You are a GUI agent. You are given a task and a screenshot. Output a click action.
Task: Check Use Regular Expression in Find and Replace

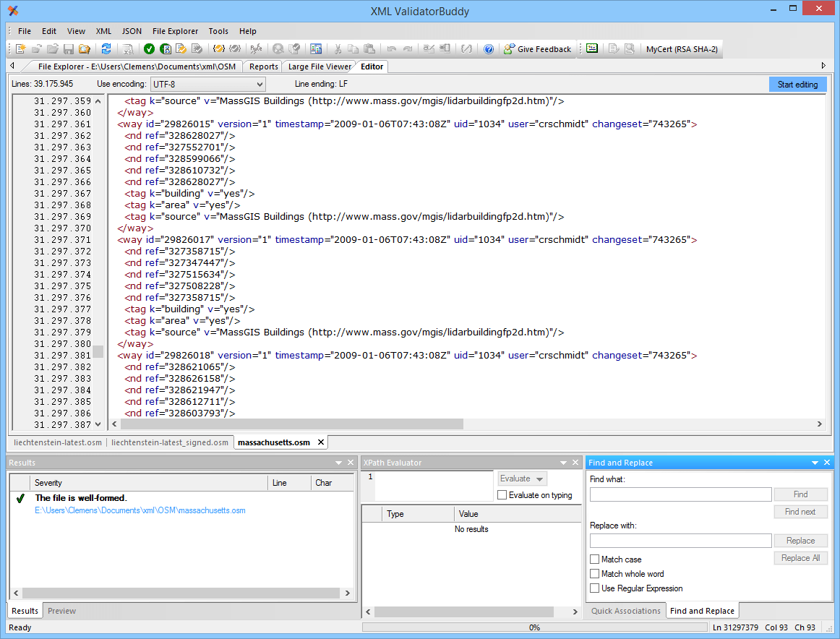[594, 588]
